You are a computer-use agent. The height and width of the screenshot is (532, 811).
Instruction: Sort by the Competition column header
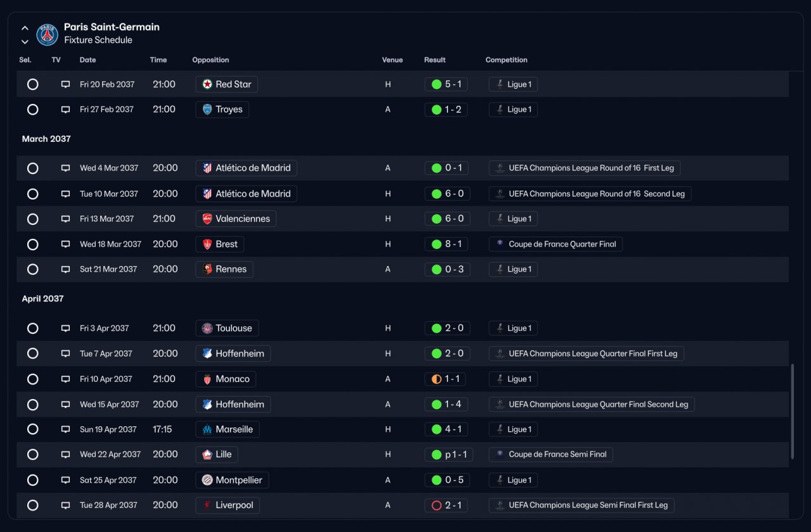pyautogui.click(x=506, y=60)
